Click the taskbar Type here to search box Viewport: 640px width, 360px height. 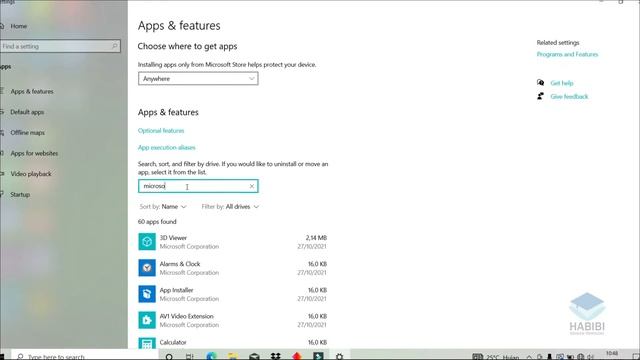point(84,356)
